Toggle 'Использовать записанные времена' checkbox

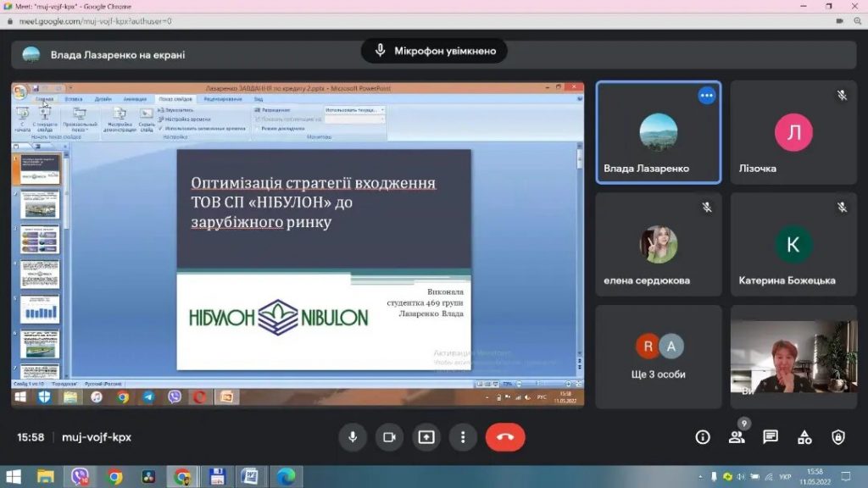[x=161, y=128]
